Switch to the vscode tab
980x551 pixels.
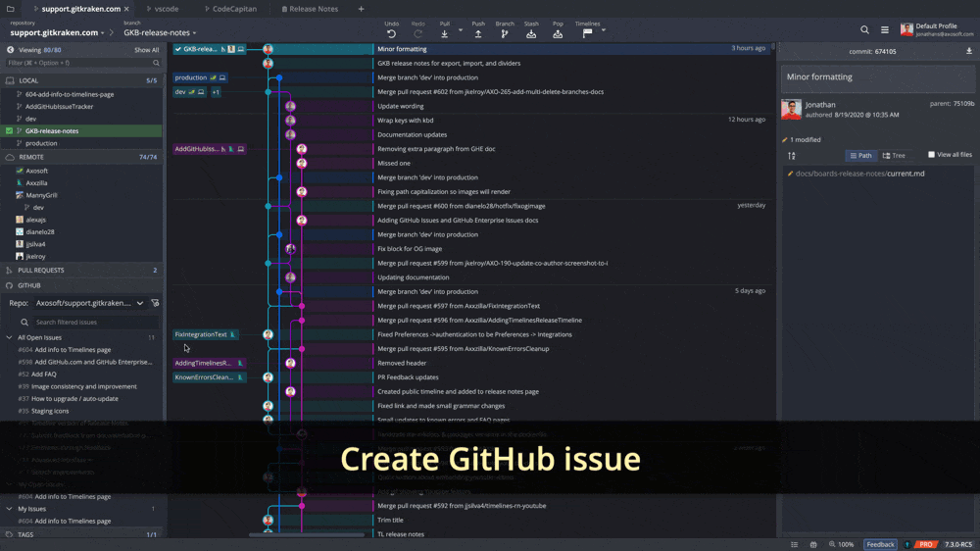tap(163, 9)
